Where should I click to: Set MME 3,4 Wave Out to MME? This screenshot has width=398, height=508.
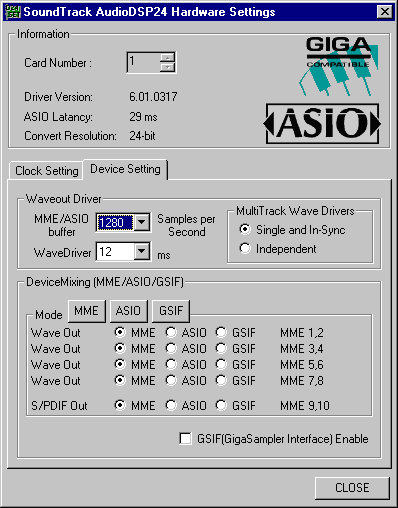click(x=120, y=348)
